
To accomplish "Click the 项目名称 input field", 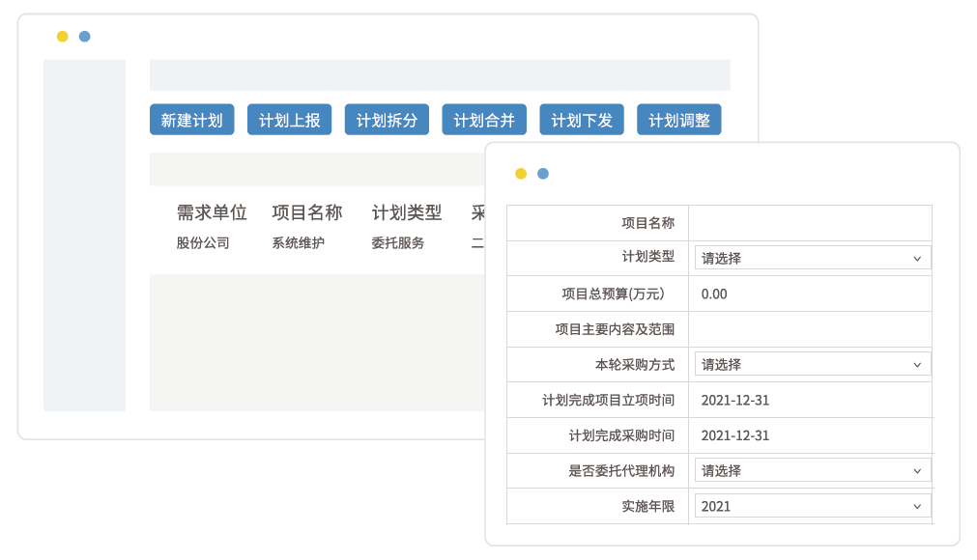I will pyautogui.click(x=810, y=223).
